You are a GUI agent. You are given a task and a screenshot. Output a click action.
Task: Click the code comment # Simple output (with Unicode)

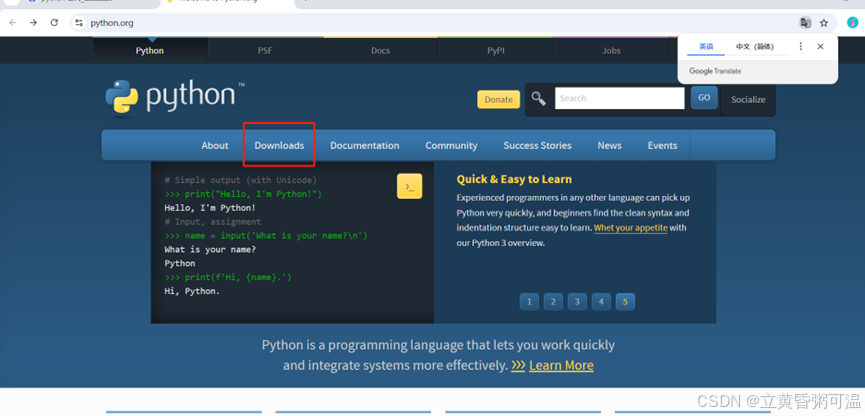pos(241,180)
